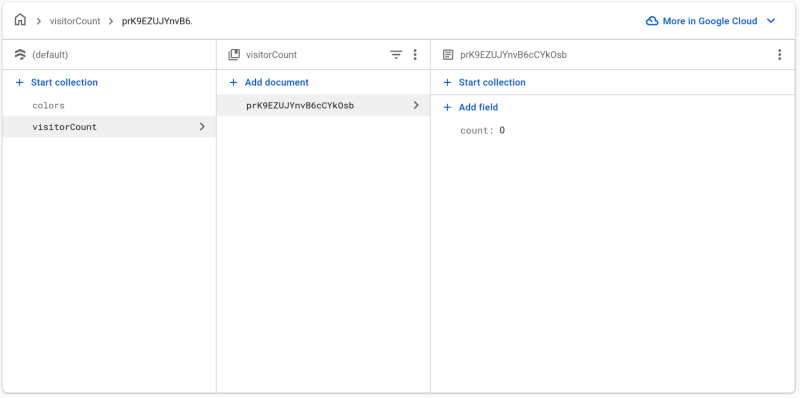The width and height of the screenshot is (800, 398).
Task: Click the plus icon beside the document Start collection
Action: click(447, 82)
